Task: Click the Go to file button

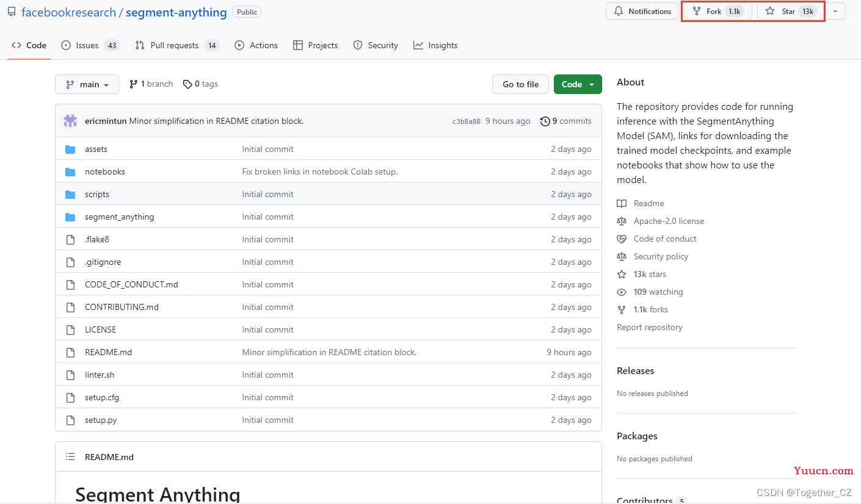Action: (x=521, y=84)
